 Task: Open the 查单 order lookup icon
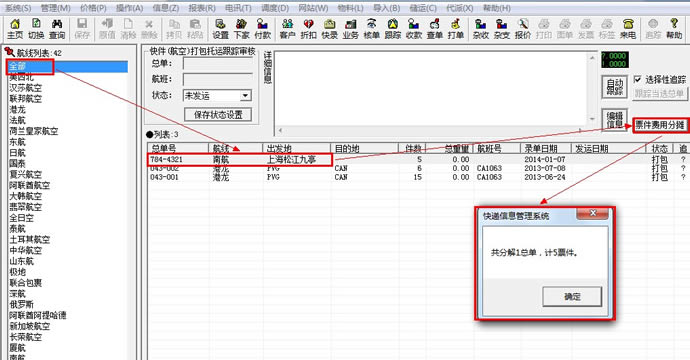(435, 29)
